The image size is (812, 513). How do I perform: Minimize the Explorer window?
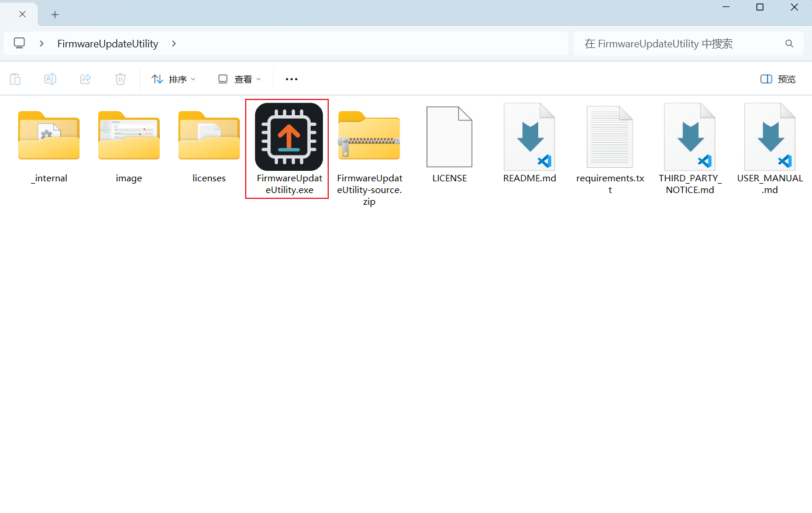click(726, 8)
